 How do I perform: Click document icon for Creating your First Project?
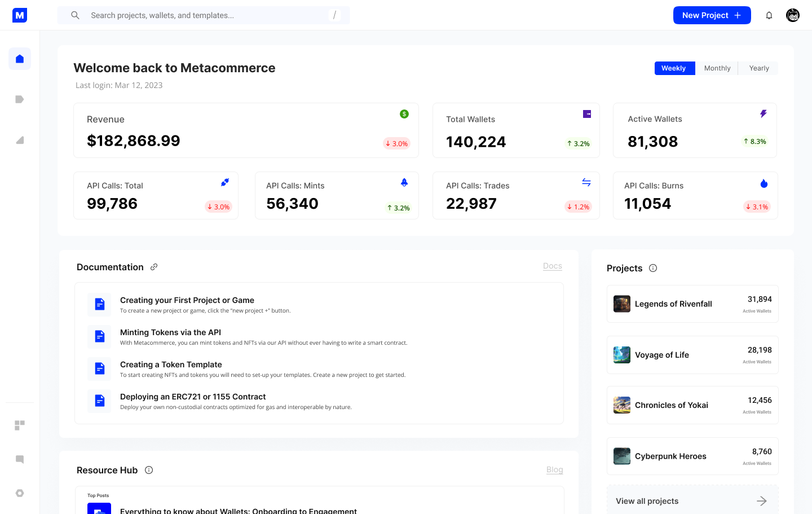click(x=100, y=304)
